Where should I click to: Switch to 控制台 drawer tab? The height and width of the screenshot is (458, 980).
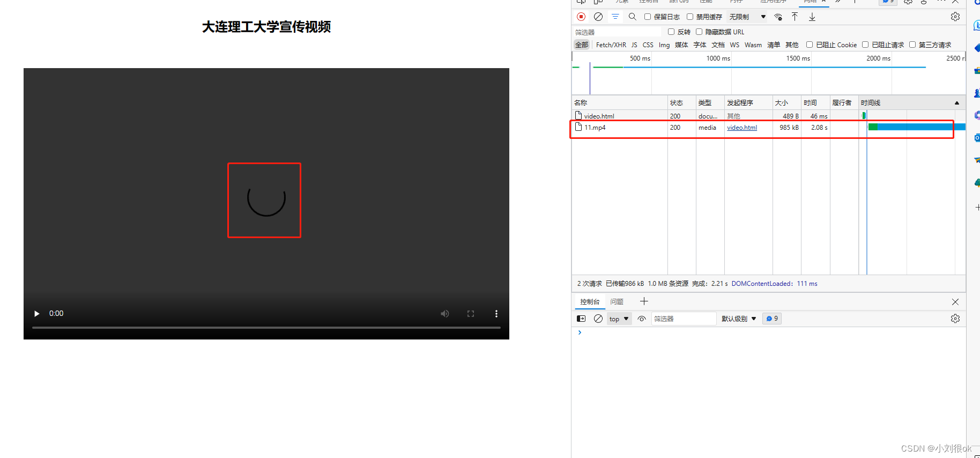pos(590,302)
